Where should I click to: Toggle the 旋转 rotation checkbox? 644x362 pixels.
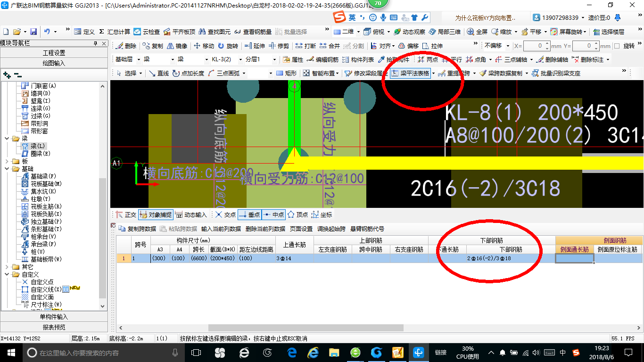[617, 46]
